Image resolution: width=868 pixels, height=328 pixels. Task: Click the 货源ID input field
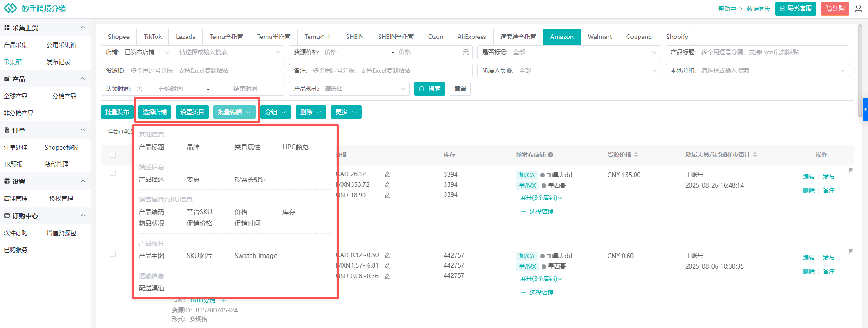pos(205,70)
